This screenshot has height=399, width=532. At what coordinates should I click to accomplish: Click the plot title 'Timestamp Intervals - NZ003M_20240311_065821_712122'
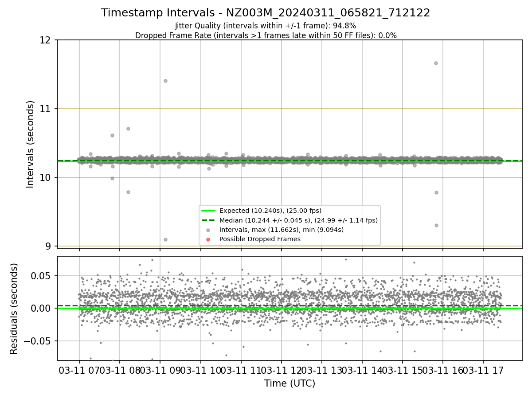(266, 13)
